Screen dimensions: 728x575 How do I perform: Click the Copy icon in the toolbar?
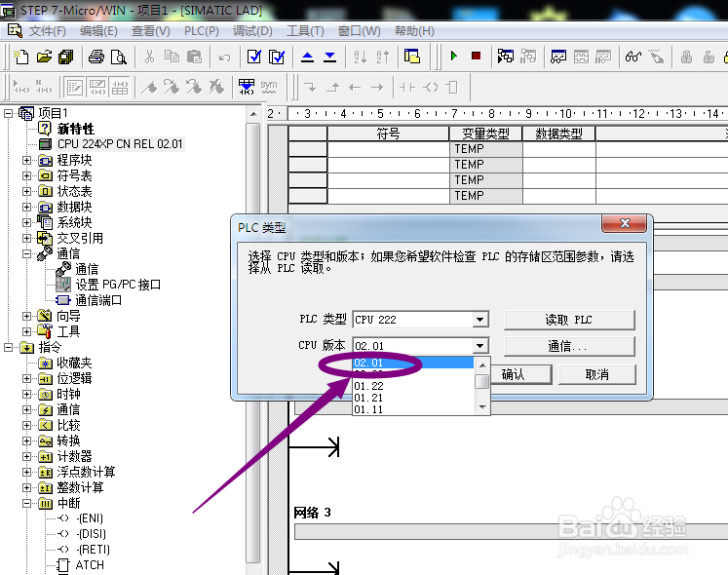pos(172,57)
